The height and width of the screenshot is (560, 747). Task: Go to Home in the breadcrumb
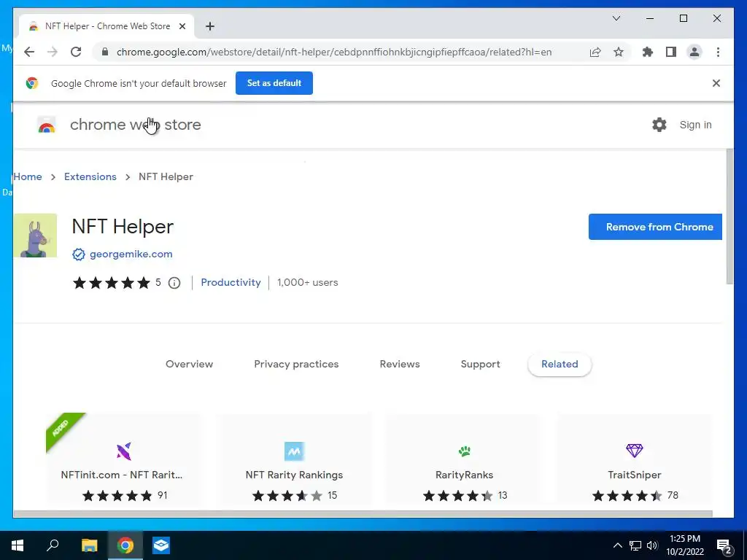point(28,176)
